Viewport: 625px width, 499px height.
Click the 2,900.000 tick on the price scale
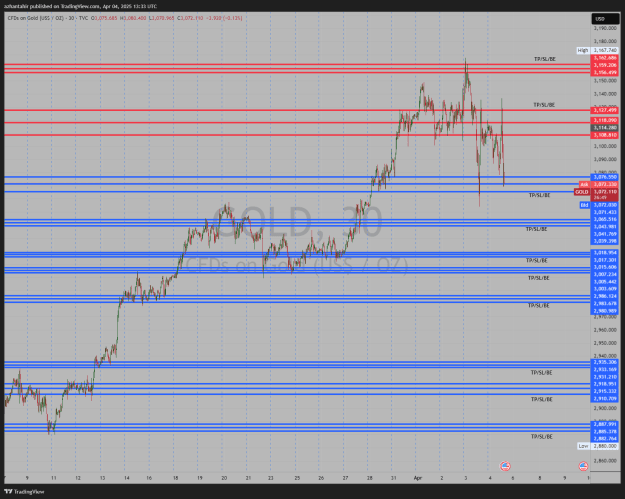(605, 409)
